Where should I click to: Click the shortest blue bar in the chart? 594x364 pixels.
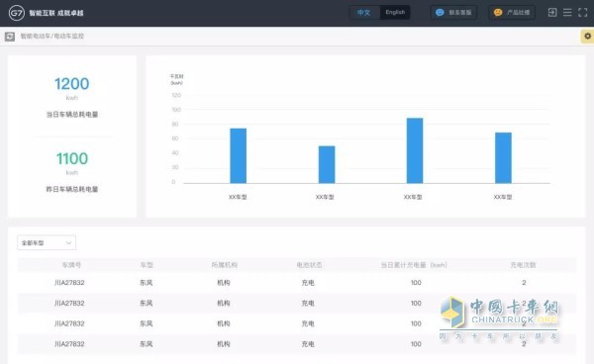coord(327,164)
